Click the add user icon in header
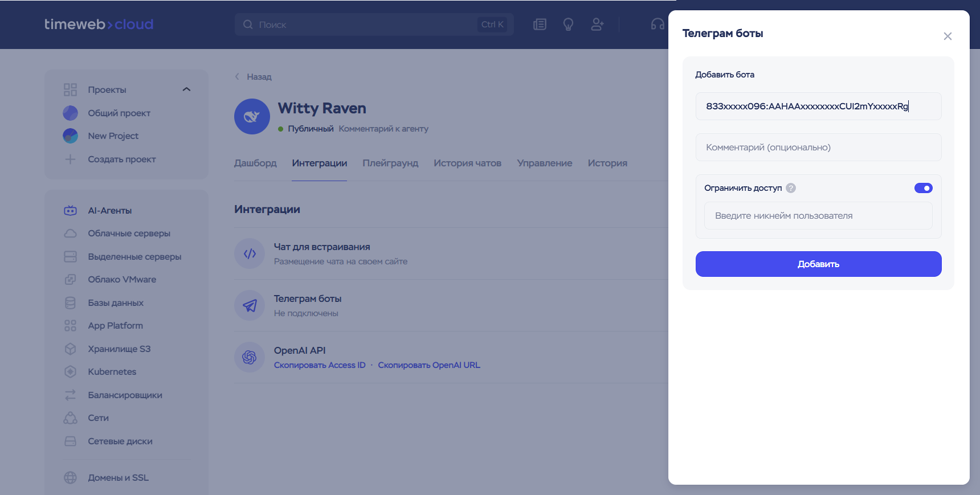This screenshot has height=495, width=980. click(597, 24)
